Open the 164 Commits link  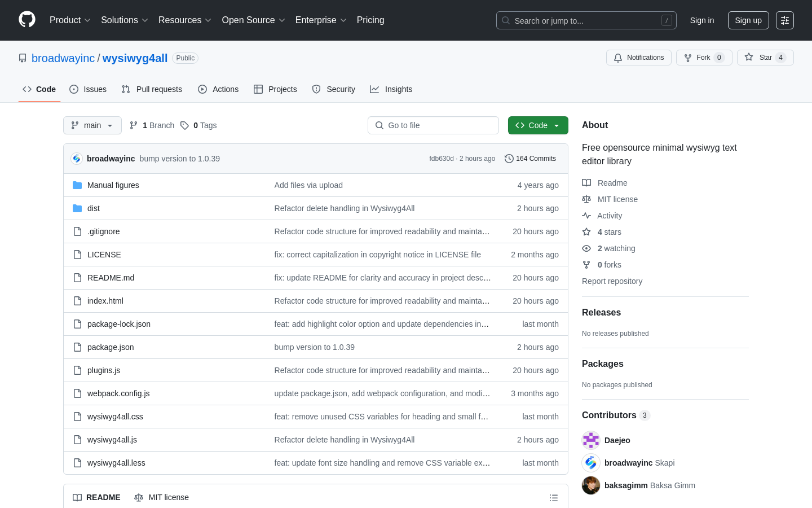(531, 159)
